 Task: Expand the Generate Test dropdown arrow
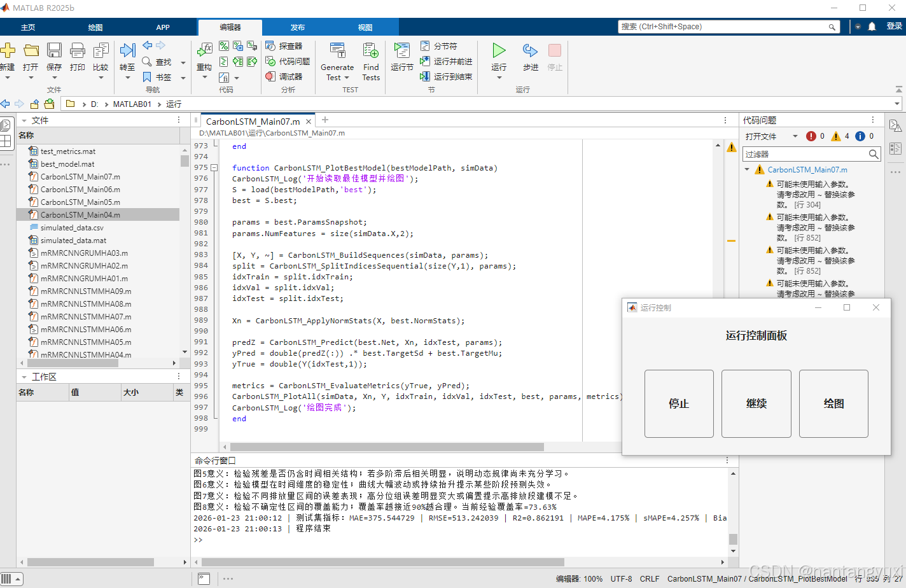coord(346,78)
